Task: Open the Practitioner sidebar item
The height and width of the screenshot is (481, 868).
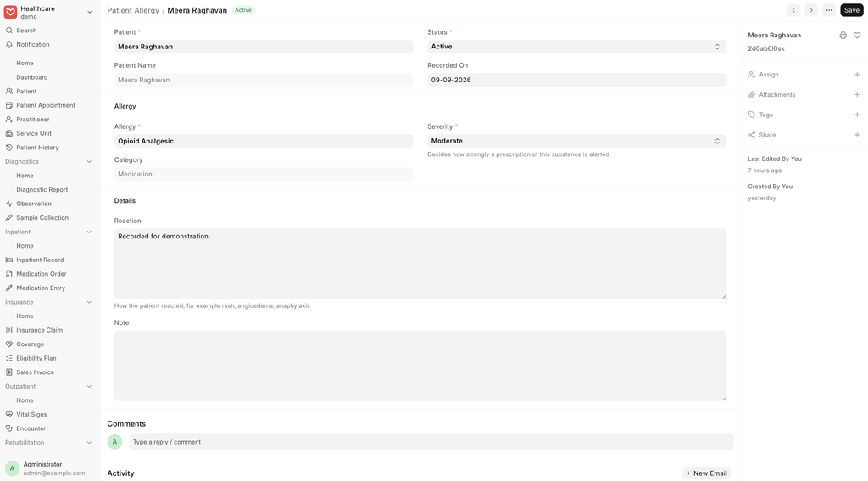Action: [x=33, y=119]
